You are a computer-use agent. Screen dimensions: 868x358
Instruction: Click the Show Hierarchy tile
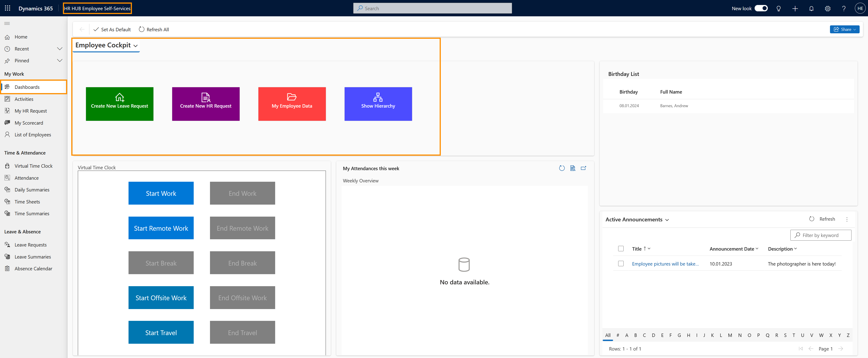[x=378, y=104]
